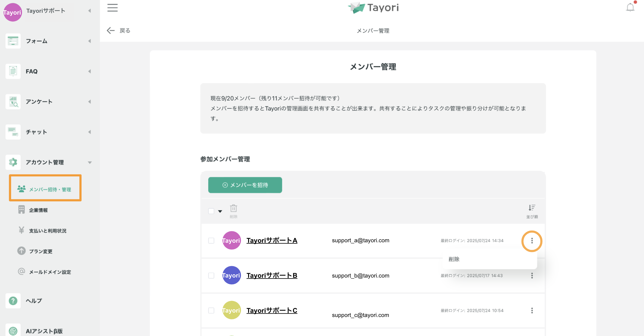644x336 pixels.
Task: Collapse the アカウント管理 section
Action: [90, 162]
